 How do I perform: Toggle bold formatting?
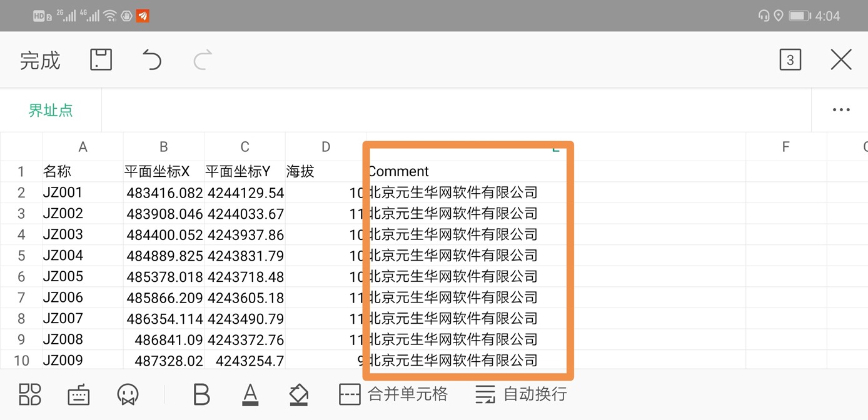[201, 394]
